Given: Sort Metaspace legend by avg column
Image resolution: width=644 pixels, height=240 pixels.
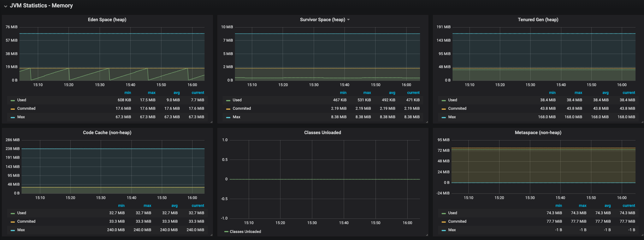Looking at the screenshot, I should [x=608, y=206].
